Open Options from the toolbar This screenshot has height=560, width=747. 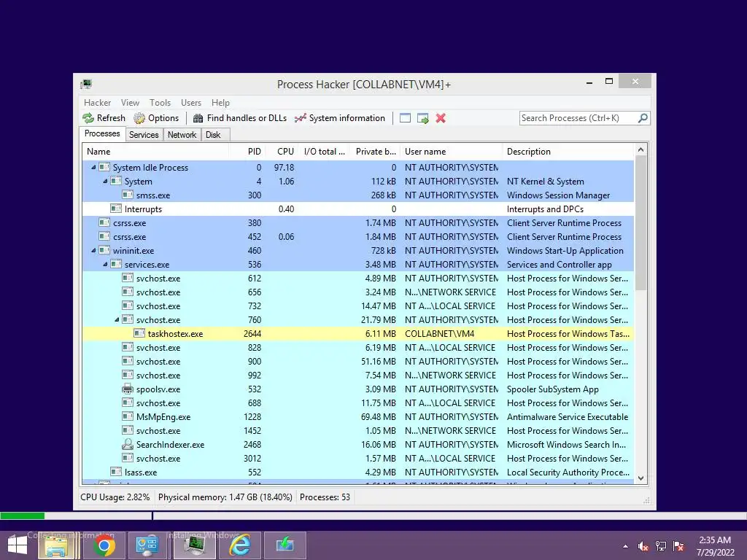[x=156, y=118]
